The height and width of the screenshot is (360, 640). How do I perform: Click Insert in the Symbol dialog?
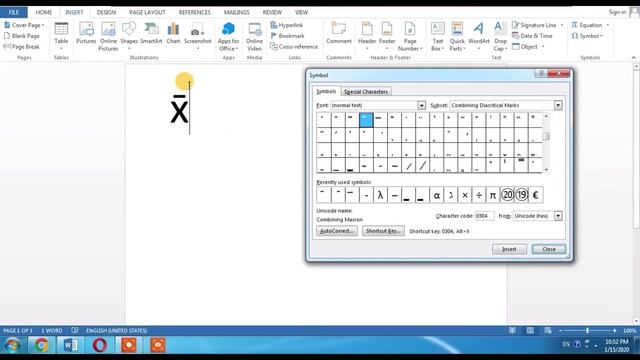coord(509,249)
